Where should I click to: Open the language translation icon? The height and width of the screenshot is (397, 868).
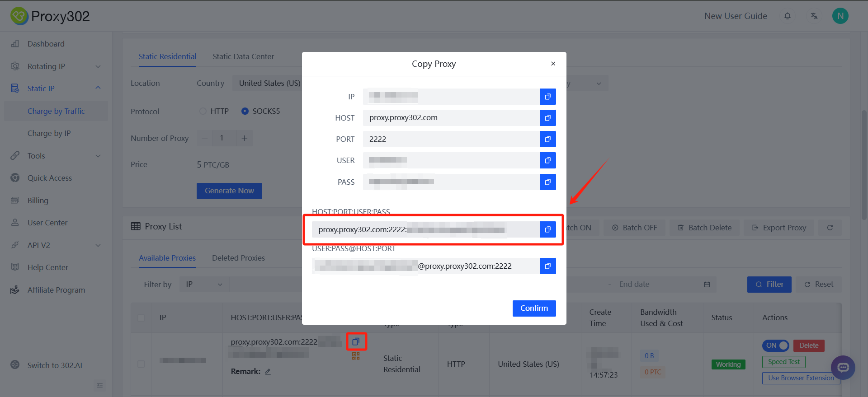814,16
